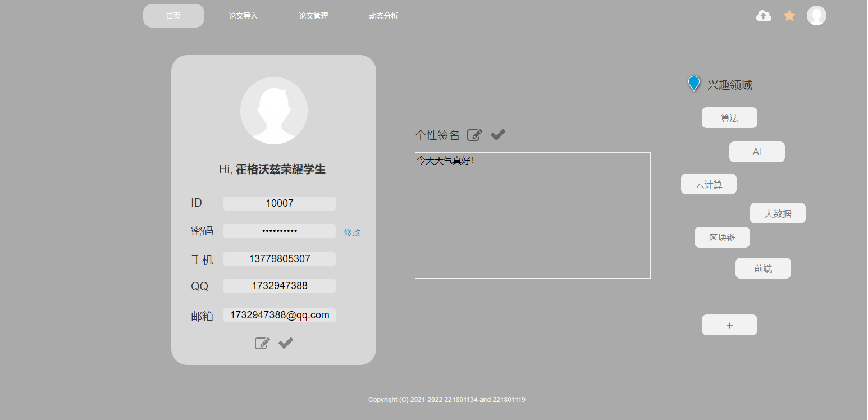
Task: Select the 区块链 interest tag
Action: (722, 238)
